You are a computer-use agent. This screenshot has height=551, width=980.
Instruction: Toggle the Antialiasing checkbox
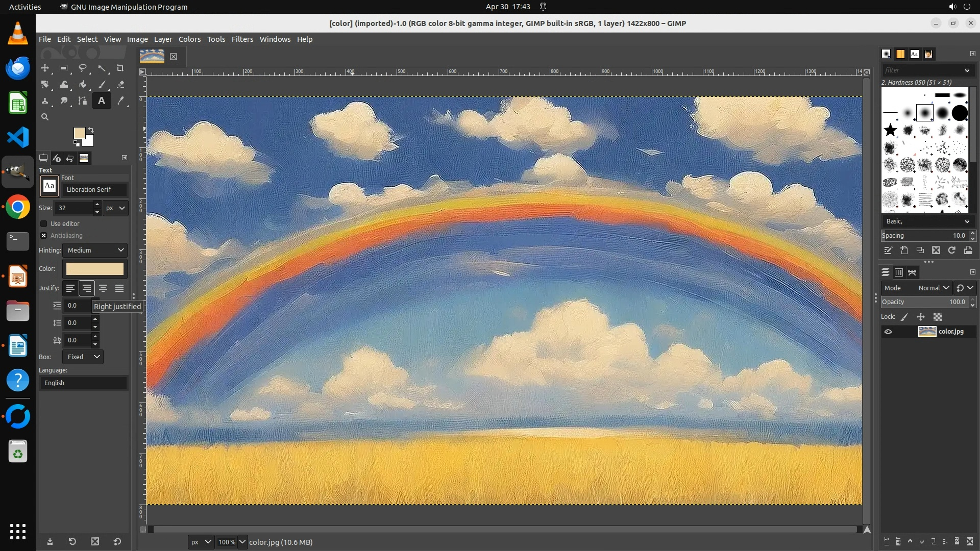point(44,236)
